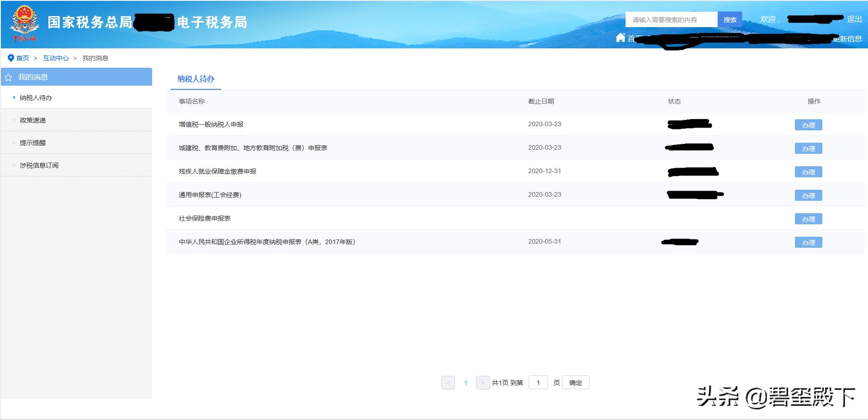
Task: Click 办理 for 社会保险费申报表
Action: pos(809,219)
